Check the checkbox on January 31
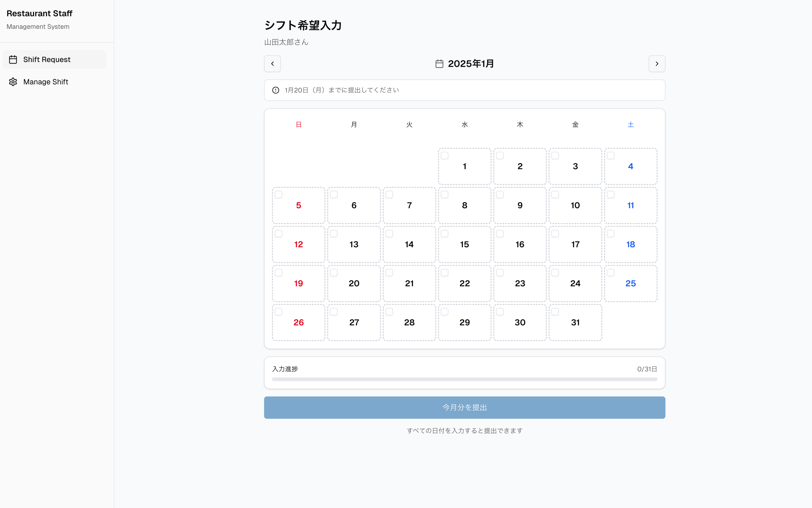812x508 pixels. pos(555,311)
